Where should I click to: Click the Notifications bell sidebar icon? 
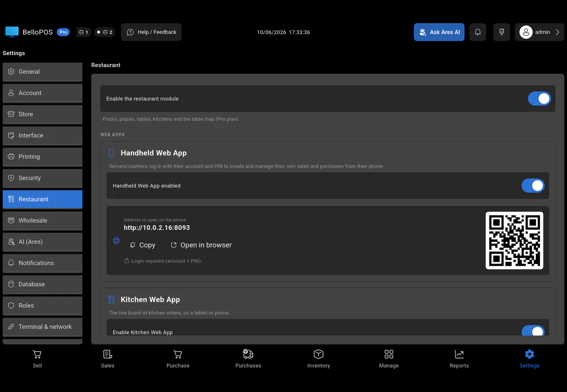[x=11, y=263]
